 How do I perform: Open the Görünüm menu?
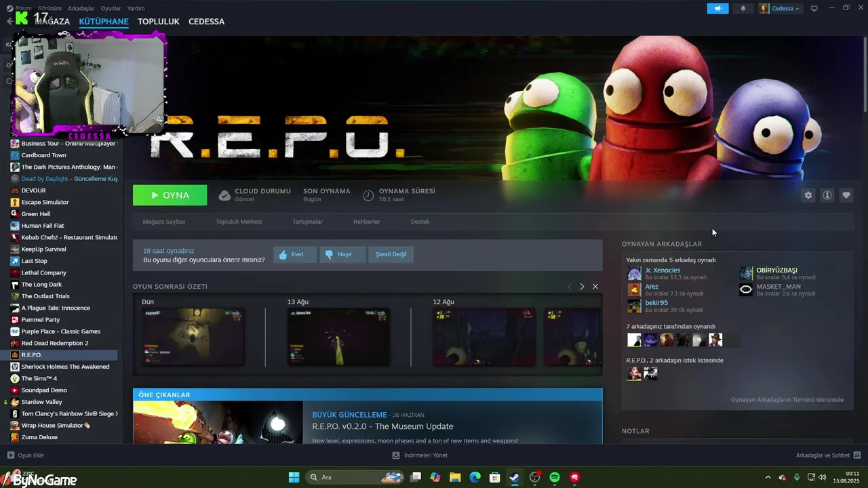click(50, 8)
